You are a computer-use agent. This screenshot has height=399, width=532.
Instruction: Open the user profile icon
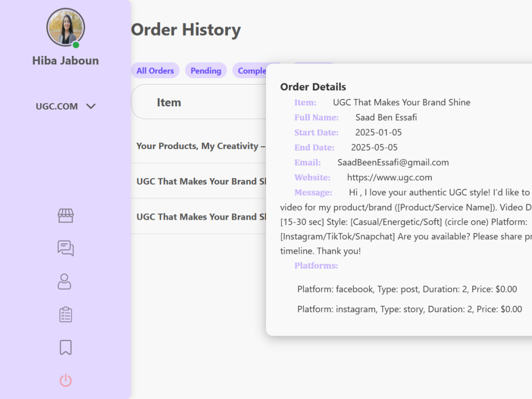coord(64,281)
